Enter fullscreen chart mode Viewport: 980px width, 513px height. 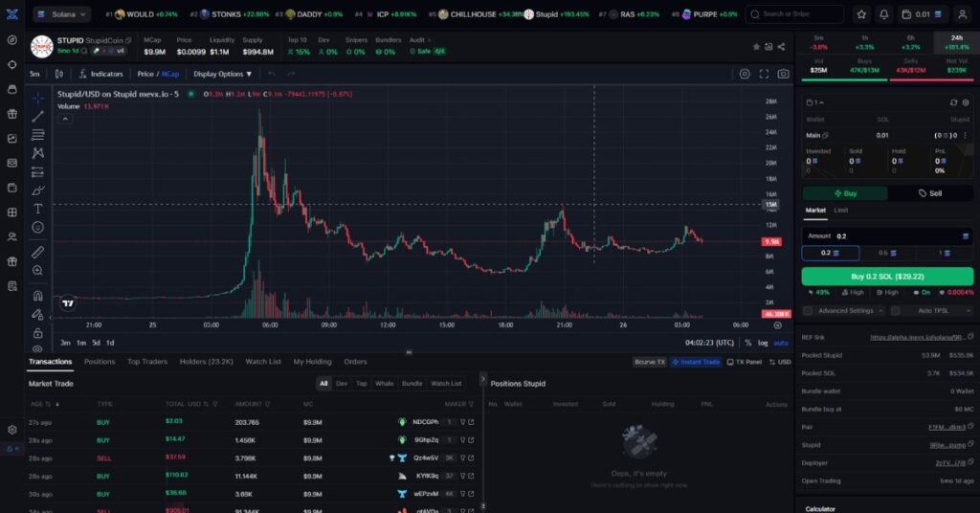(764, 74)
